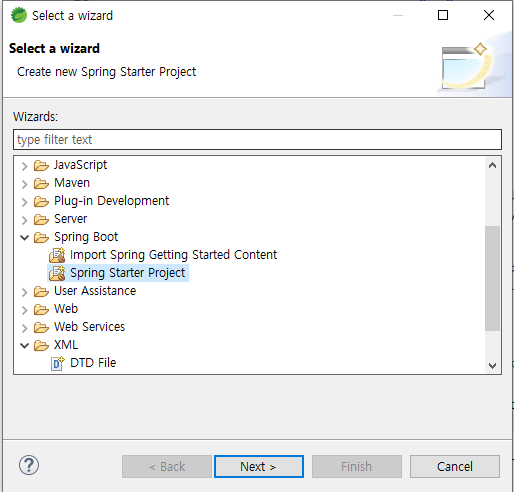
Task: Click the Web Services folder icon
Action: tap(41, 327)
